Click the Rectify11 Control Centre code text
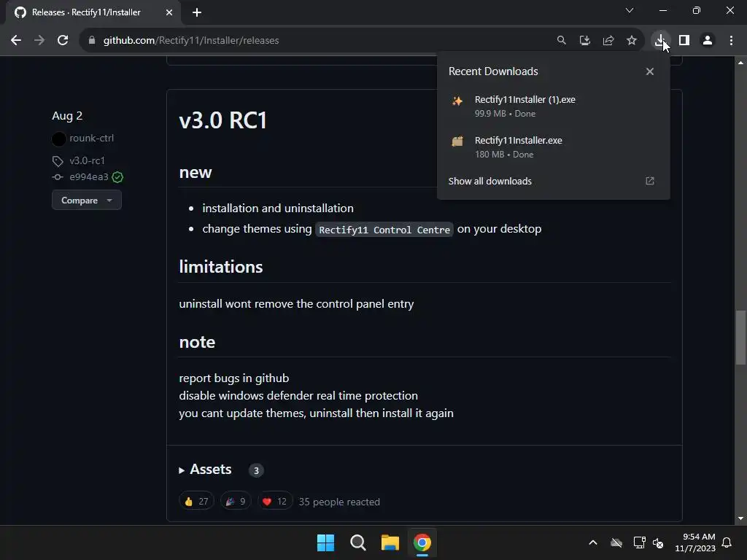This screenshot has width=747, height=560. click(384, 230)
